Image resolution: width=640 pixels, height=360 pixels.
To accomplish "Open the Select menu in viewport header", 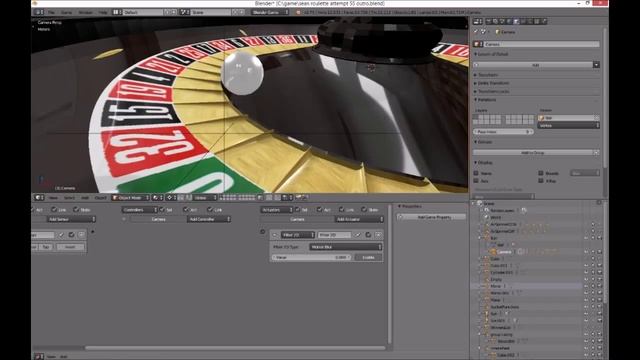I will point(69,198).
